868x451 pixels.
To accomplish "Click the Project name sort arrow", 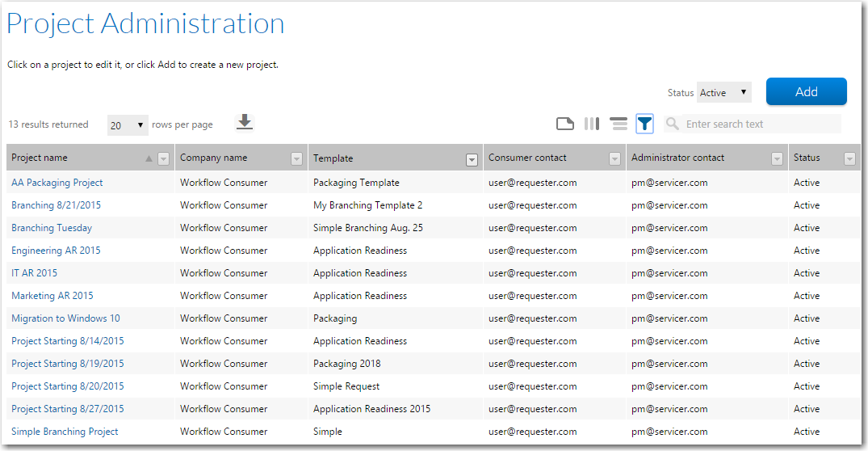I will coord(149,158).
